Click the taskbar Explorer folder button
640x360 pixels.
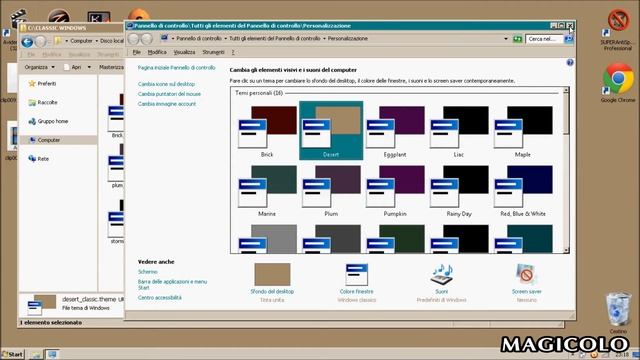pos(36,354)
